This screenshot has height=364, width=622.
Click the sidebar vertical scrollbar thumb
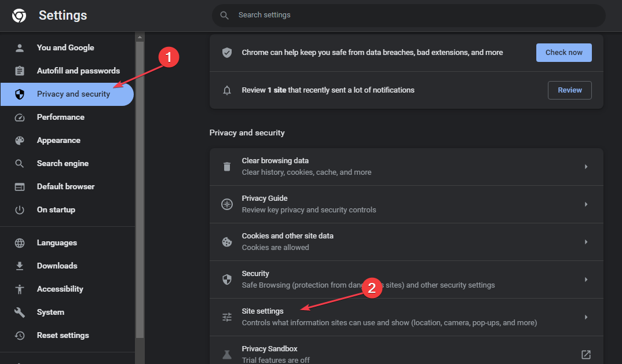coord(140,190)
